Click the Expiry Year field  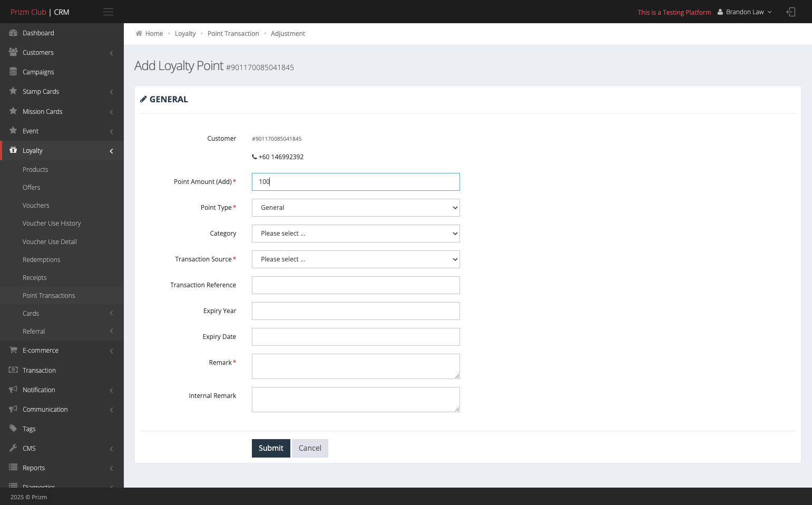[x=356, y=311]
